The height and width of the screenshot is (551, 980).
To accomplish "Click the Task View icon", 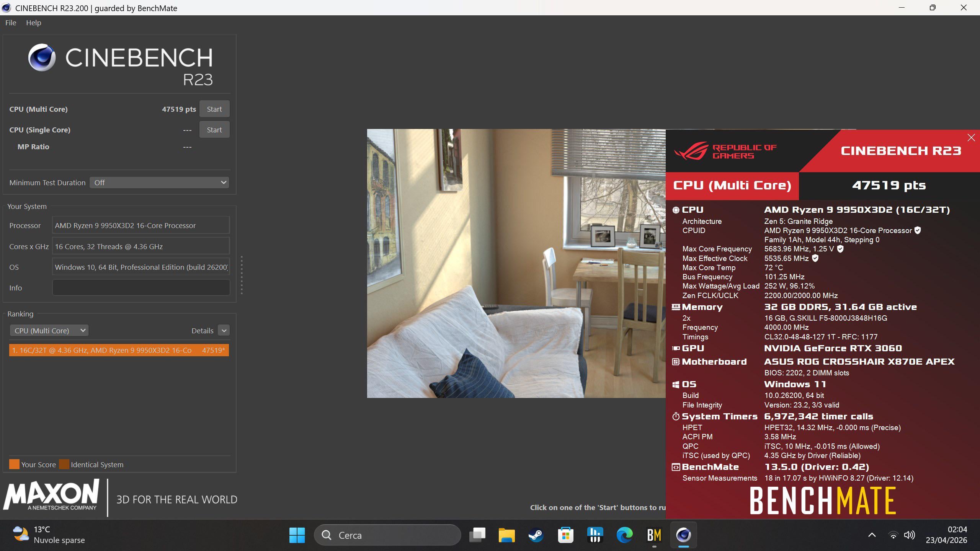I will (x=477, y=535).
